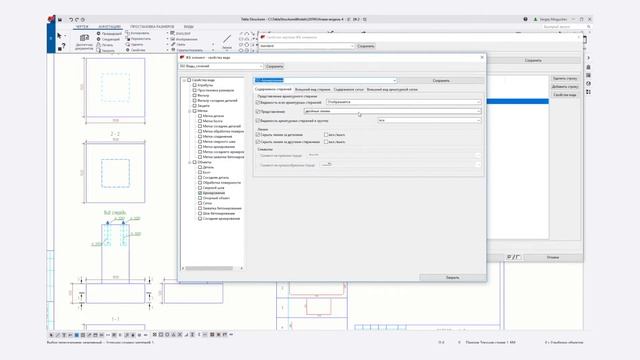Image resolution: width=640 pixels, height=360 pixels.
Task: Click the bottom icon in the right side panel
Action: tap(588, 92)
